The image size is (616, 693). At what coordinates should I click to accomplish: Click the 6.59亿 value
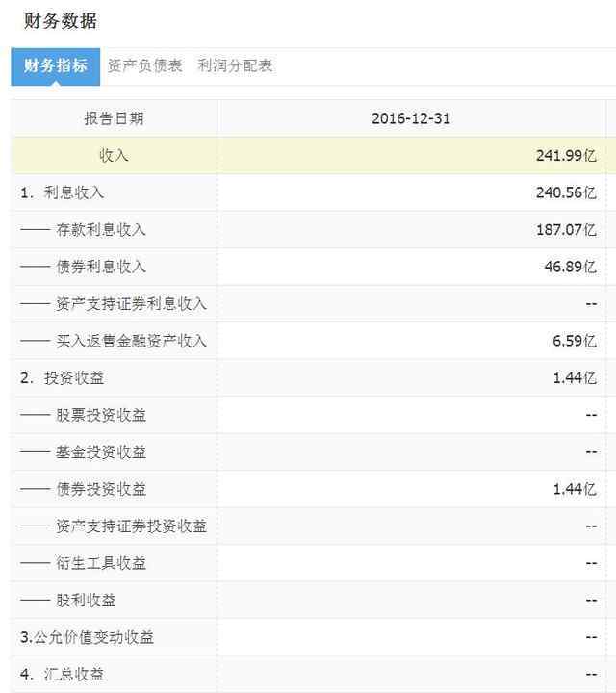coord(575,341)
